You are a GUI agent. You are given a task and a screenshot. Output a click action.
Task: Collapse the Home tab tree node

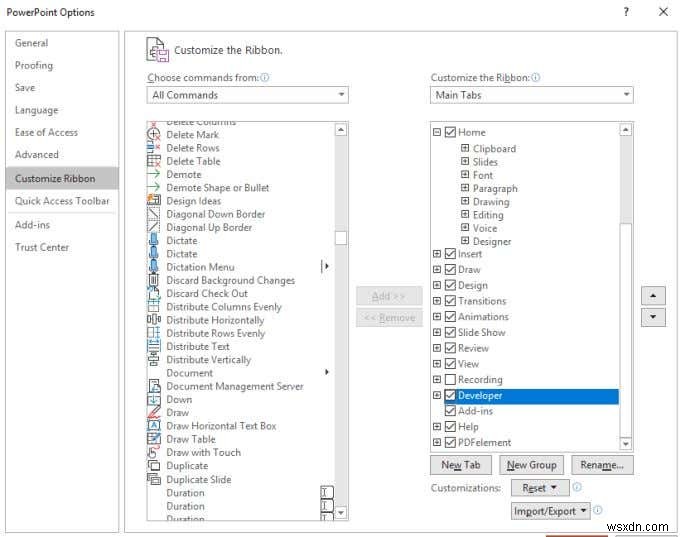pos(437,132)
